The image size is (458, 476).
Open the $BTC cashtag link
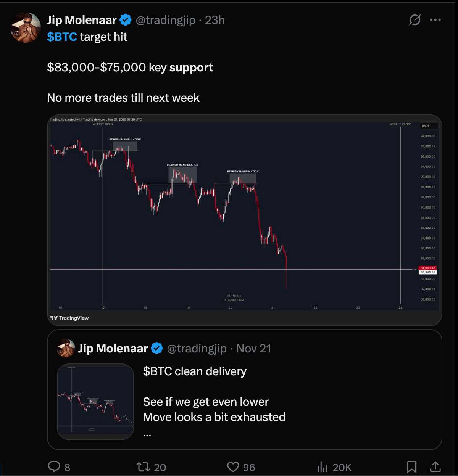pyautogui.click(x=62, y=37)
